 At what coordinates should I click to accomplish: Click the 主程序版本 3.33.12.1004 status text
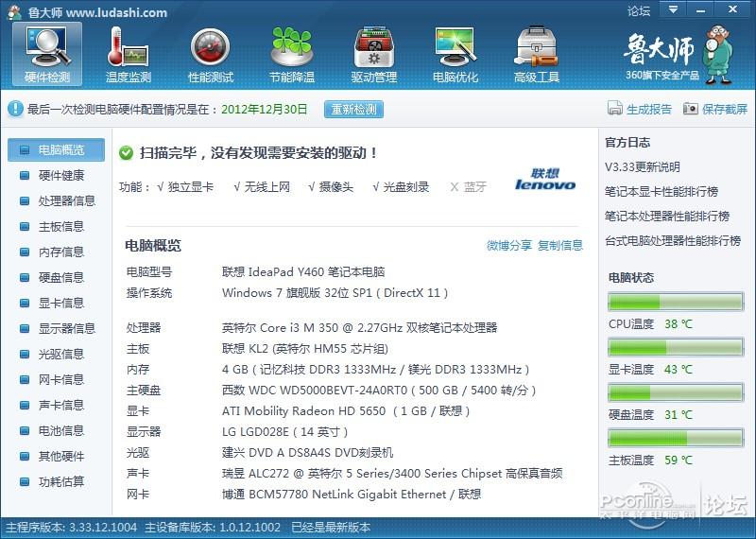(72, 528)
